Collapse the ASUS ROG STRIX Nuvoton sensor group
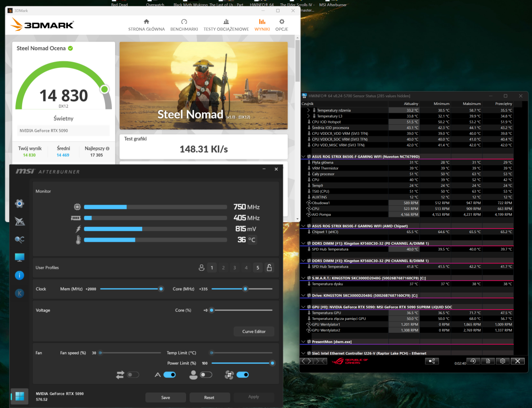The image size is (532, 408). (303, 157)
